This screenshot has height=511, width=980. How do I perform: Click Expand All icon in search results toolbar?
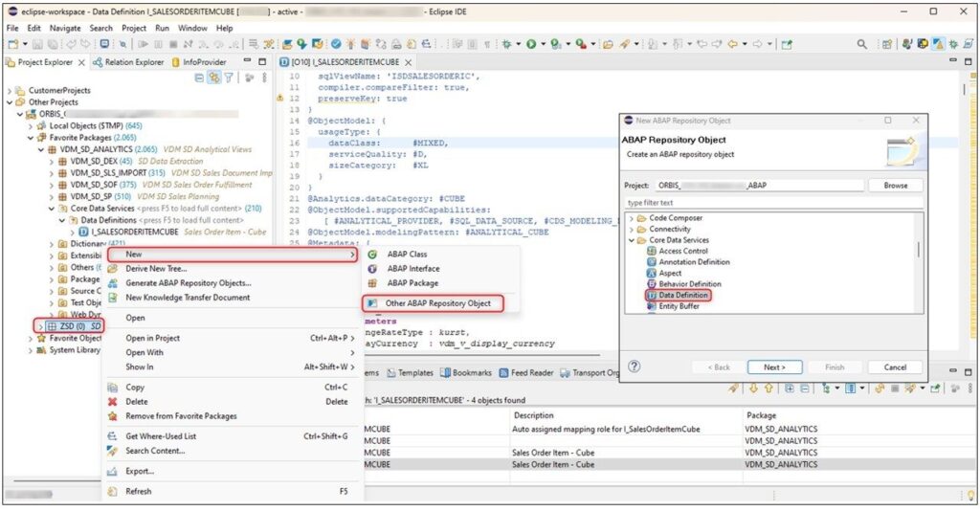tap(790, 388)
